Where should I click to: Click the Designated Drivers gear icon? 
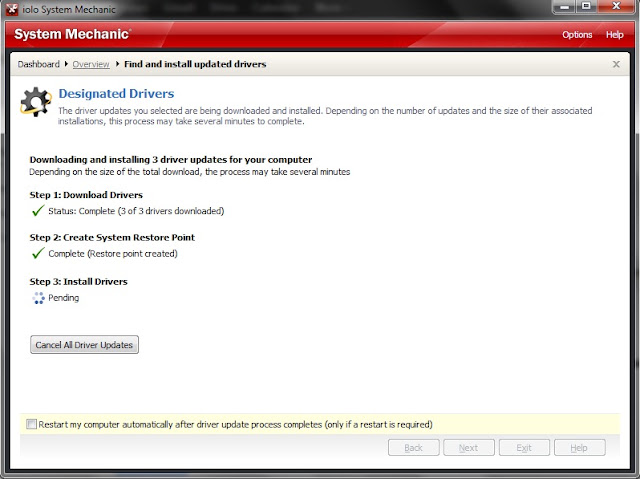[x=36, y=102]
